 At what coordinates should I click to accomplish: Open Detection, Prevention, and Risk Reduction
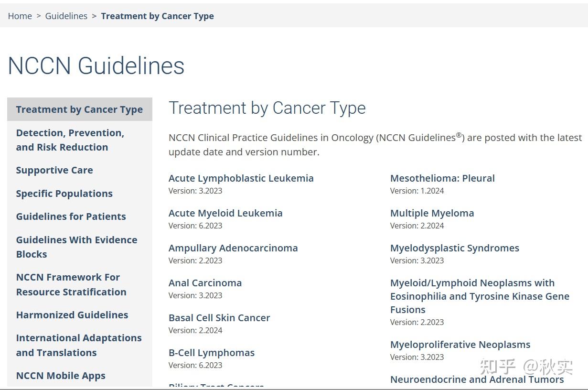pos(70,140)
